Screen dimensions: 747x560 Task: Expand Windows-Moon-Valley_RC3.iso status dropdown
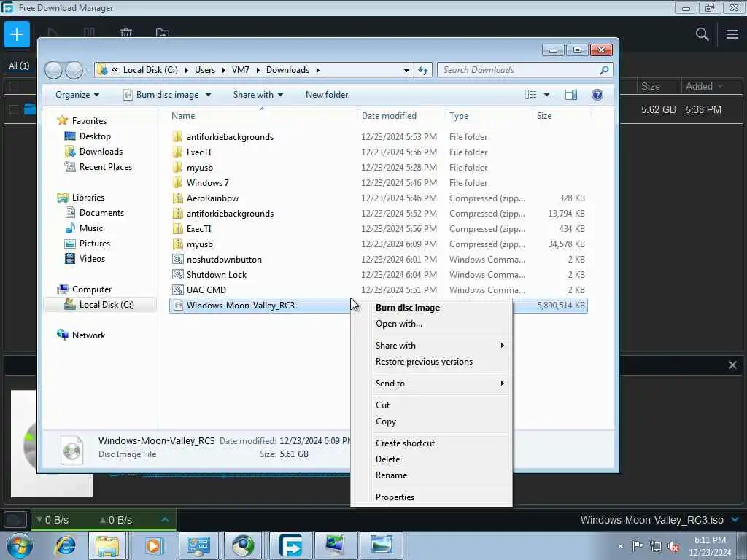[735, 519]
